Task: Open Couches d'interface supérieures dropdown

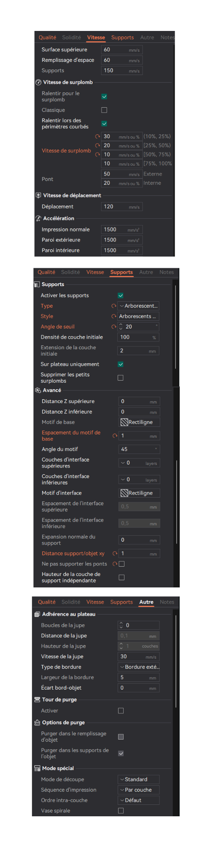Action: pos(139,463)
